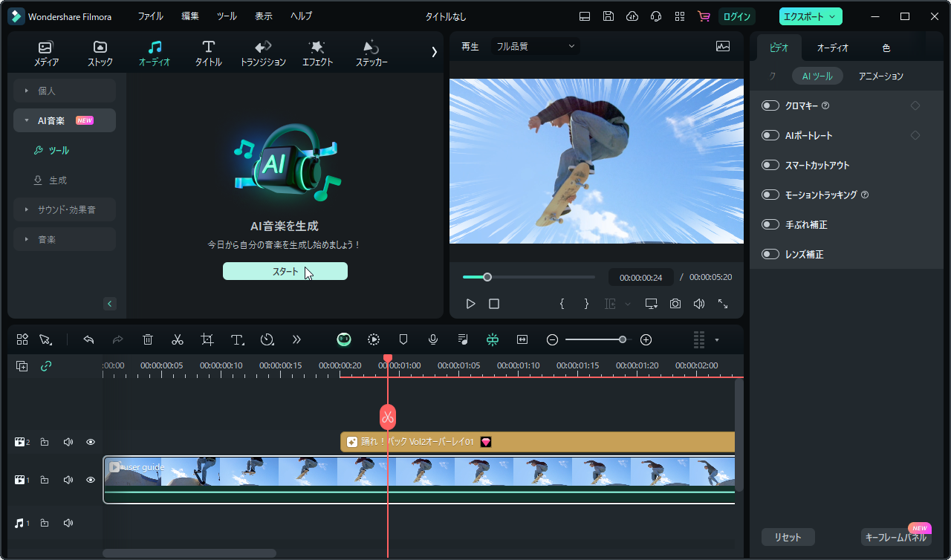Expand the サウンド・効果音 section
This screenshot has height=560, width=951.
[65, 209]
